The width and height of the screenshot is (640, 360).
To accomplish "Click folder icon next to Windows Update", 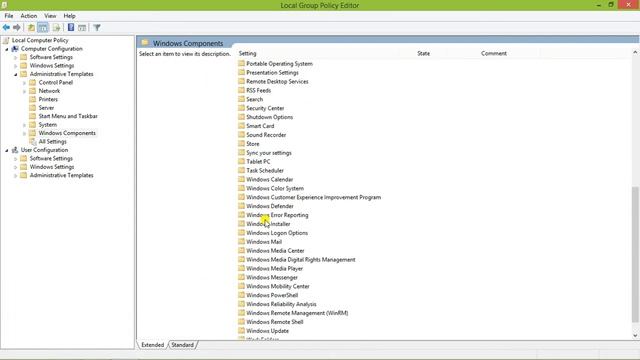I will click(241, 331).
